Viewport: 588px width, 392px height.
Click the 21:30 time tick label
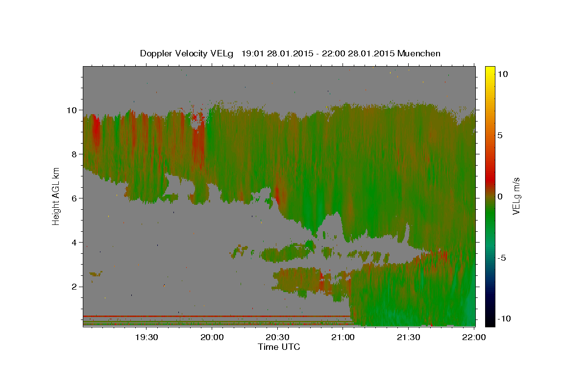coord(408,337)
